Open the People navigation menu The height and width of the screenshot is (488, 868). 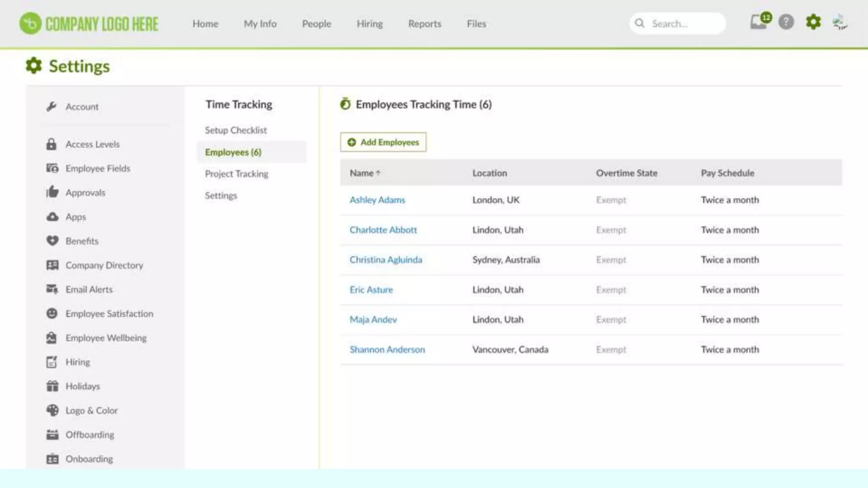coord(316,24)
